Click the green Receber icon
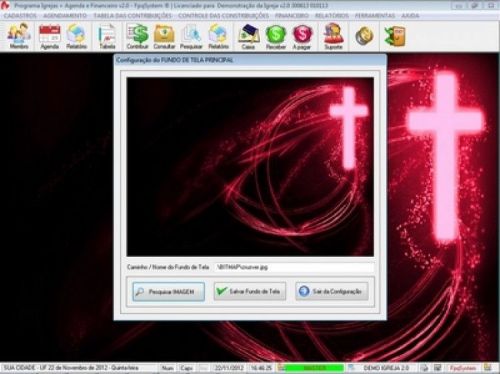 pyautogui.click(x=276, y=36)
